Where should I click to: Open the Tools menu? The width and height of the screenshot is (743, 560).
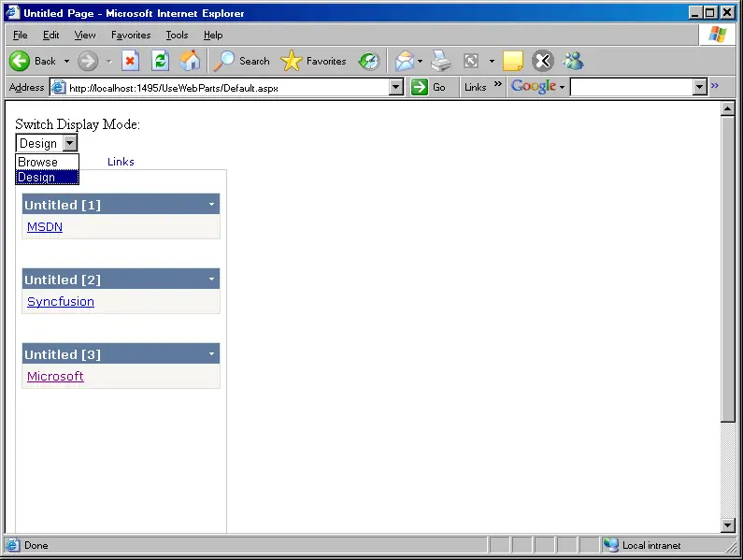177,36
